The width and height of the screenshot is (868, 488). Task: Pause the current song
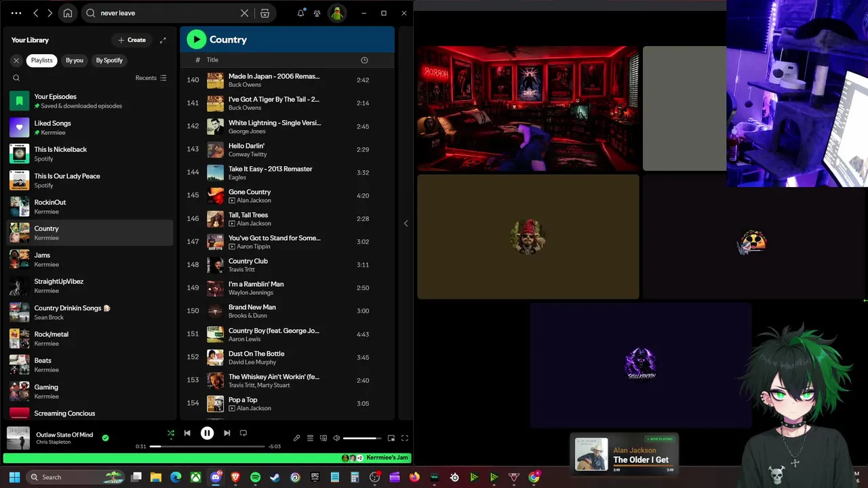click(x=207, y=433)
